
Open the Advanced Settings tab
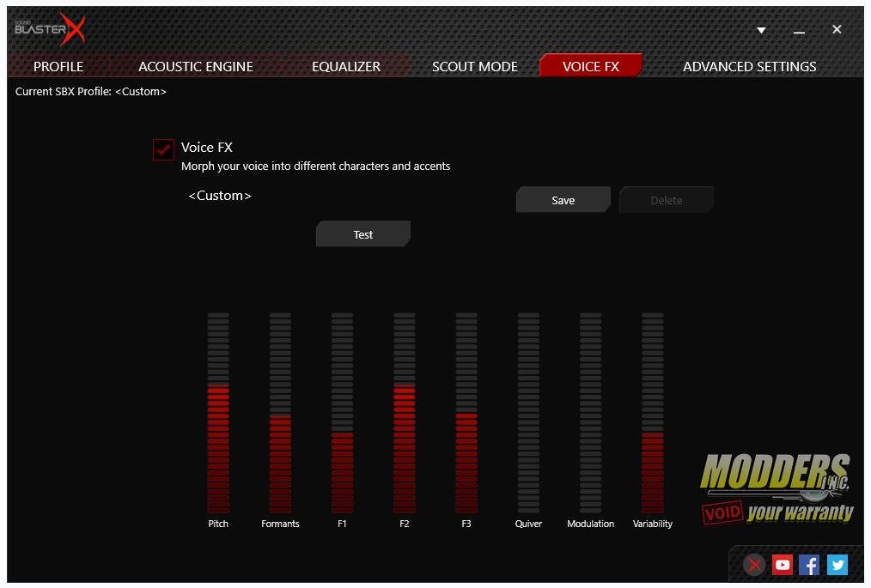click(x=749, y=66)
